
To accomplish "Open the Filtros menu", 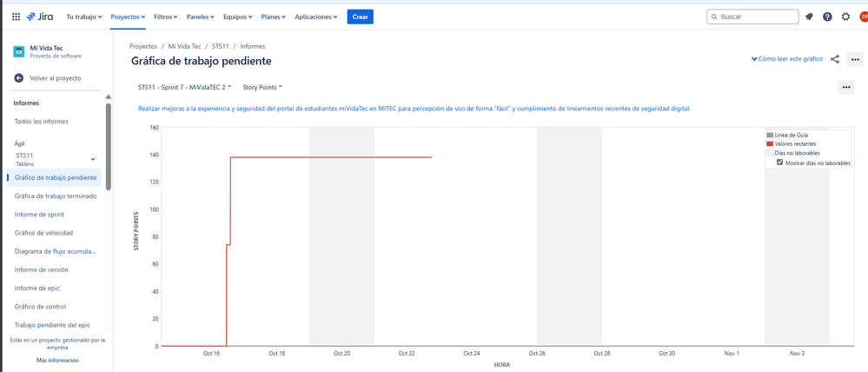I will (x=165, y=17).
